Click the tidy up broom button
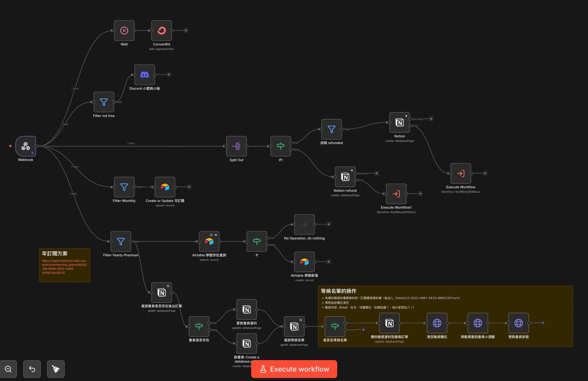This screenshot has width=588, height=381. (56, 369)
